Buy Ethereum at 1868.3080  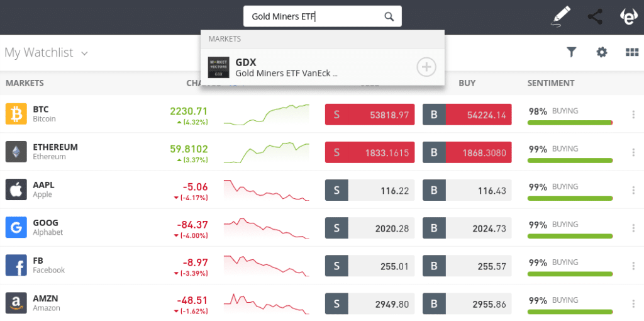(467, 152)
